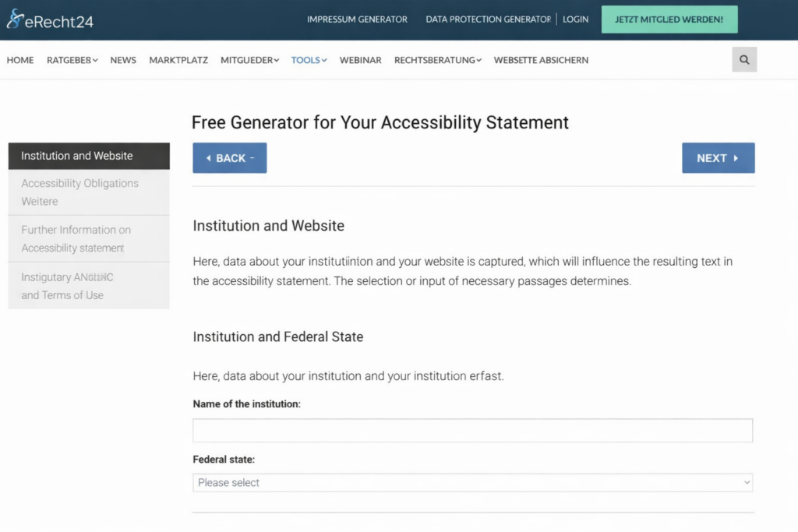798x532 pixels.
Task: Navigate to the HOME menu item
Action: pos(19,60)
